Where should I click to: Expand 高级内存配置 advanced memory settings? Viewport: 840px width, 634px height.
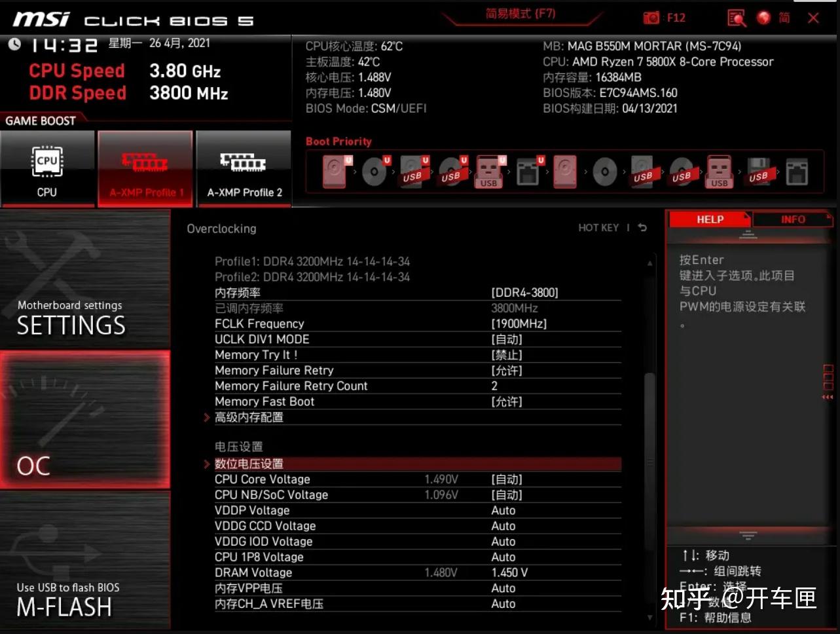[249, 417]
